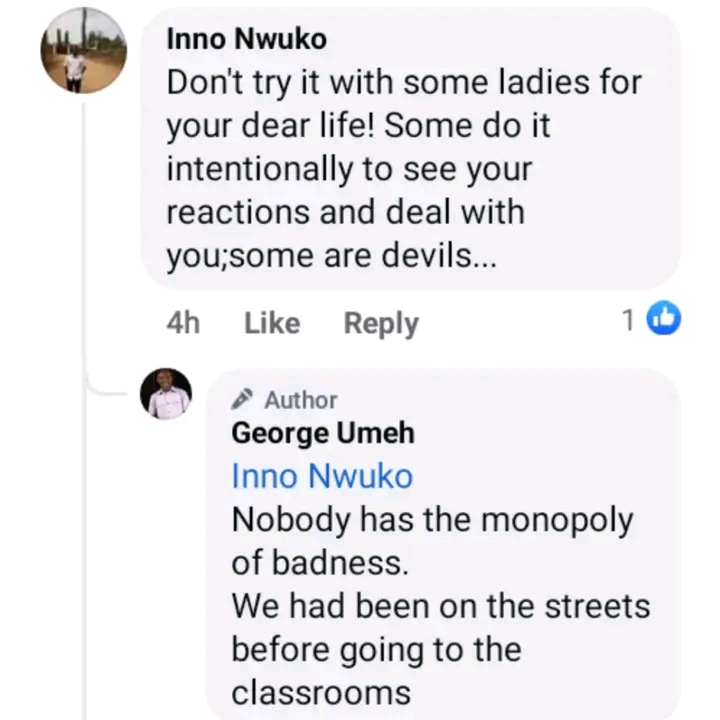Click the 4h comment timestamp
This screenshot has width=720, height=720.
tap(183, 323)
